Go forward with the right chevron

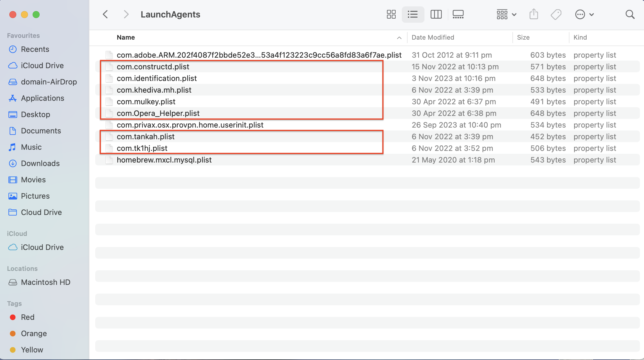click(x=126, y=14)
